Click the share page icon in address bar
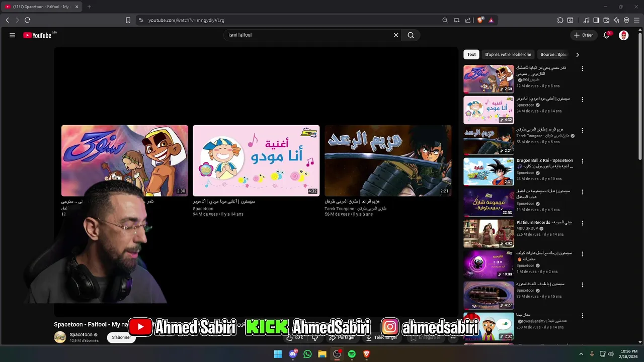The height and width of the screenshot is (362, 644). pos(468,20)
